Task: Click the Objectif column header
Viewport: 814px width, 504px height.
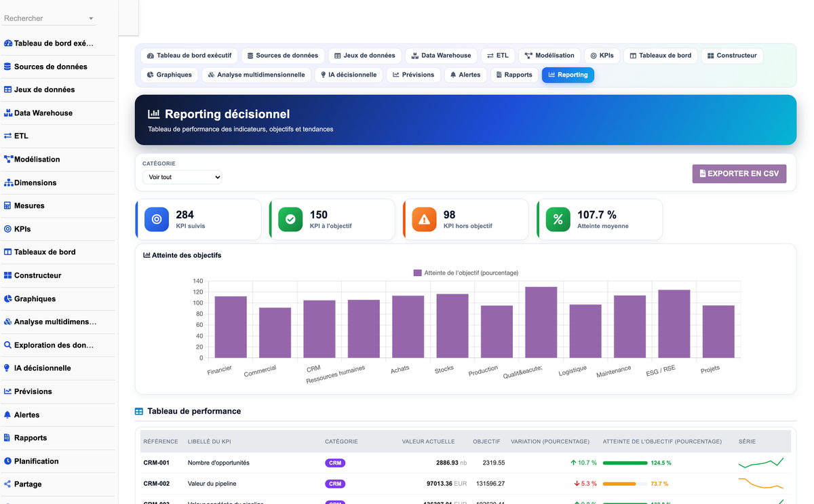Action: pos(486,442)
